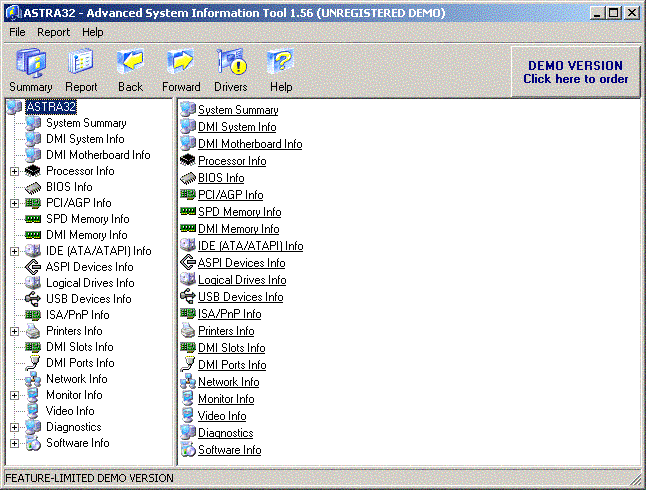Click the ASTRA32 title bar application icon
Viewport: 646px width, 490px height.
[13, 13]
